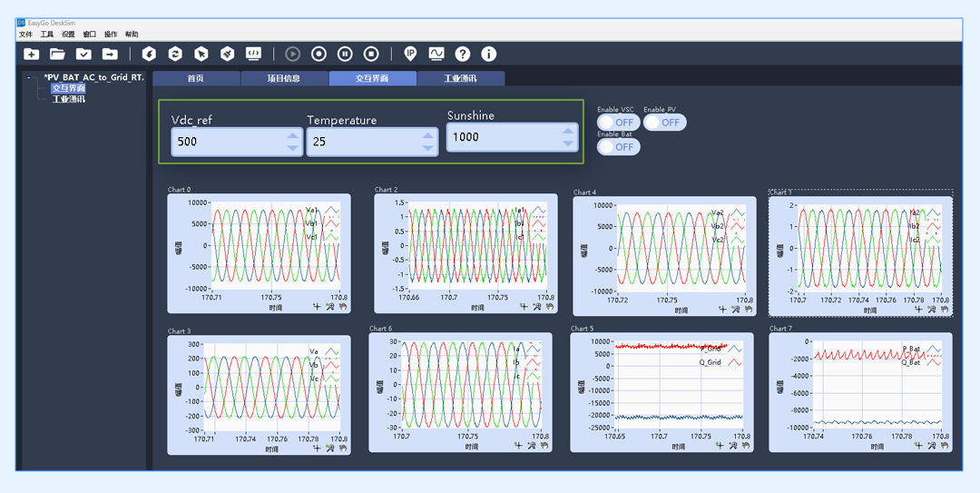The image size is (980, 493).
Task: Stop the simulation with the stop button
Action: click(371, 54)
